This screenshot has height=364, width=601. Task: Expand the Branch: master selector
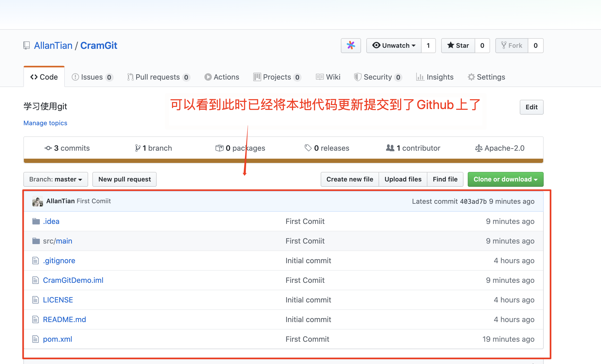pyautogui.click(x=56, y=179)
